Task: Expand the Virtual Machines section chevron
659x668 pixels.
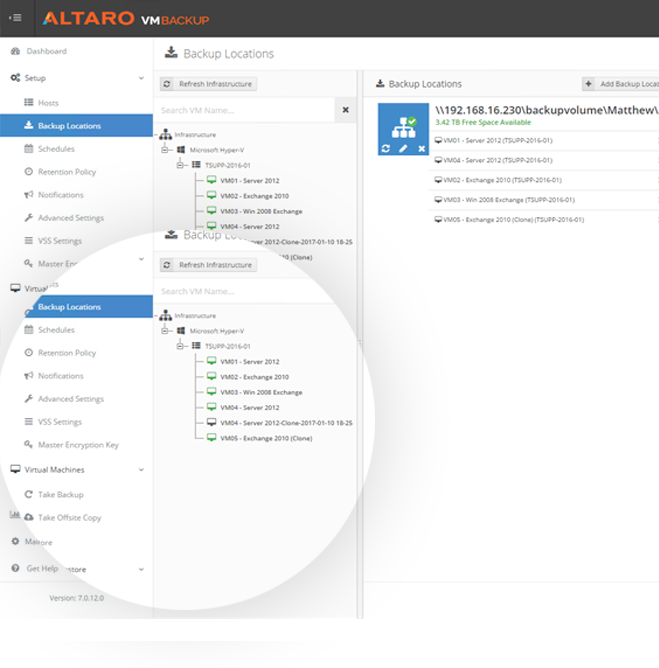Action: pyautogui.click(x=141, y=469)
